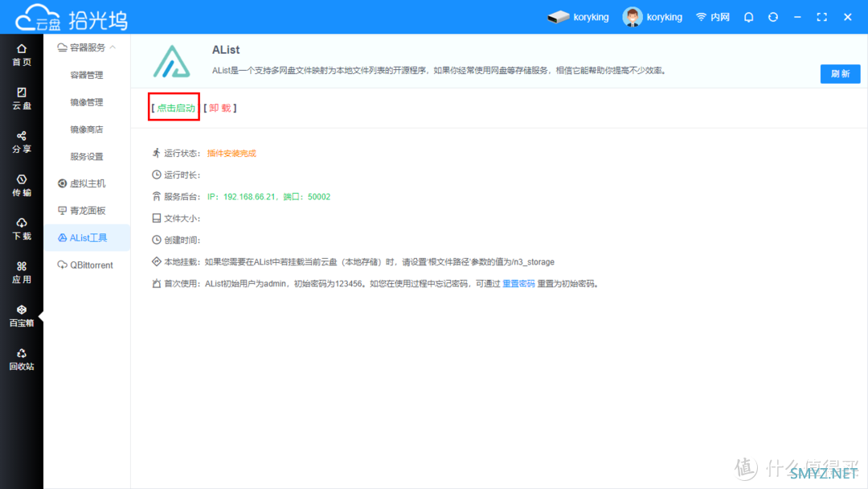Select 服务设置 in the submenu

(x=87, y=156)
